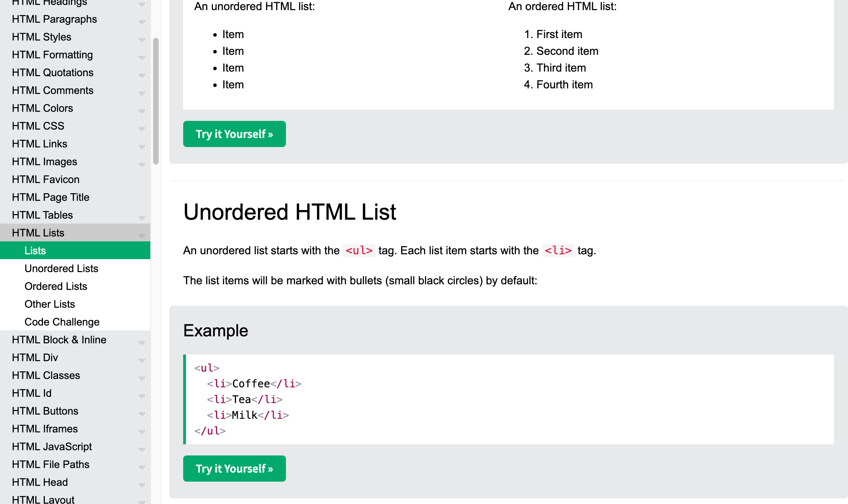Select HTML Colors in the sidebar
The width and height of the screenshot is (848, 504).
click(42, 108)
